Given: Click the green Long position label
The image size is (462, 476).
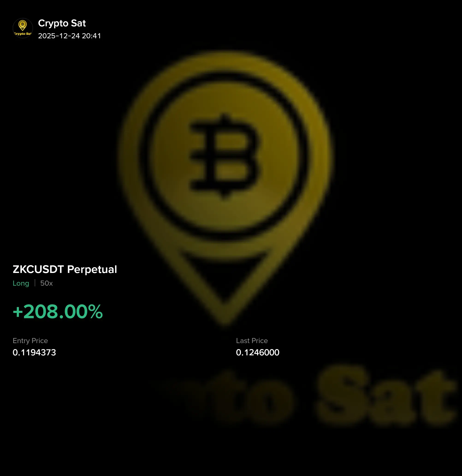Looking at the screenshot, I should 21,283.
